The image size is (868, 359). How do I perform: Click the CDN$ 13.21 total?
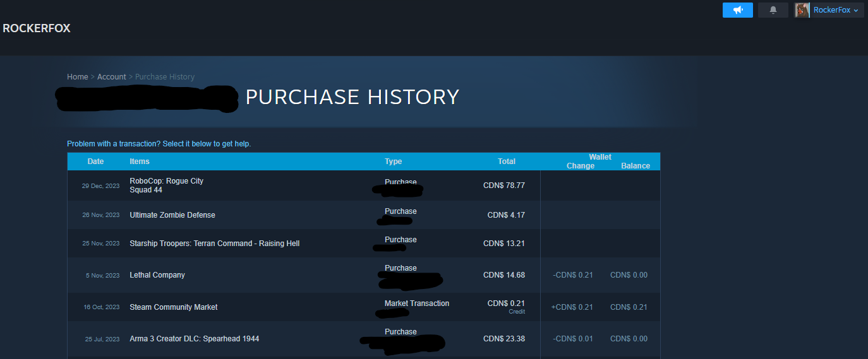[504, 244]
